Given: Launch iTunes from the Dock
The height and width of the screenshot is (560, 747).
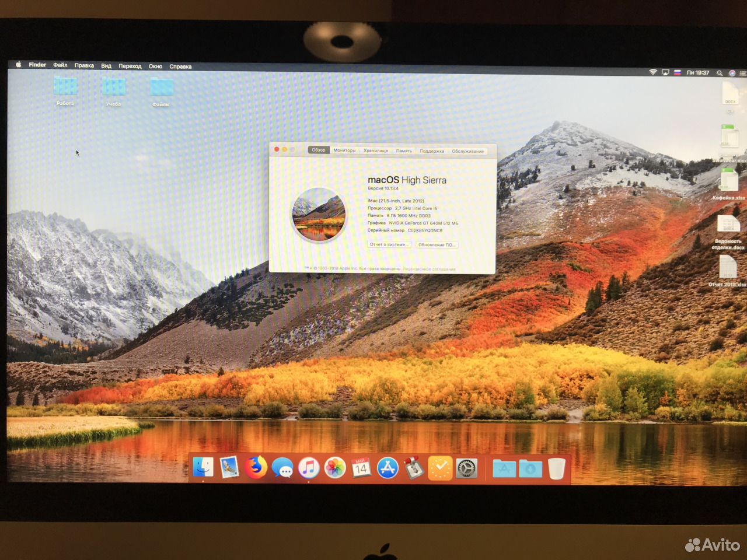Looking at the screenshot, I should click(309, 468).
